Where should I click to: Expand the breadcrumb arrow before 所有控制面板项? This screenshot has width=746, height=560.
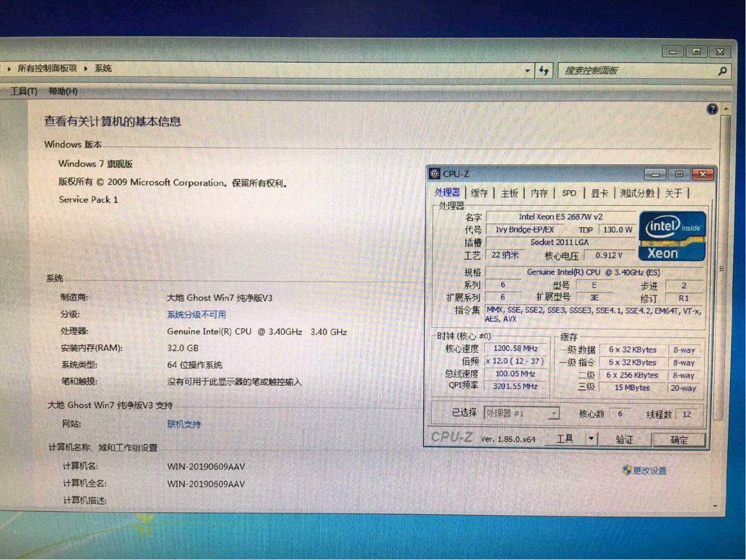pyautogui.click(x=9, y=68)
